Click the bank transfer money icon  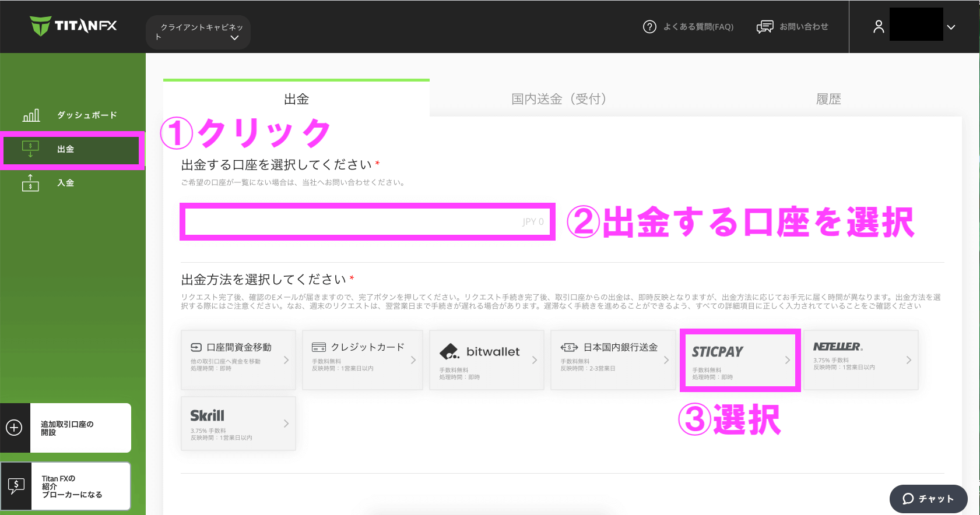(569, 347)
